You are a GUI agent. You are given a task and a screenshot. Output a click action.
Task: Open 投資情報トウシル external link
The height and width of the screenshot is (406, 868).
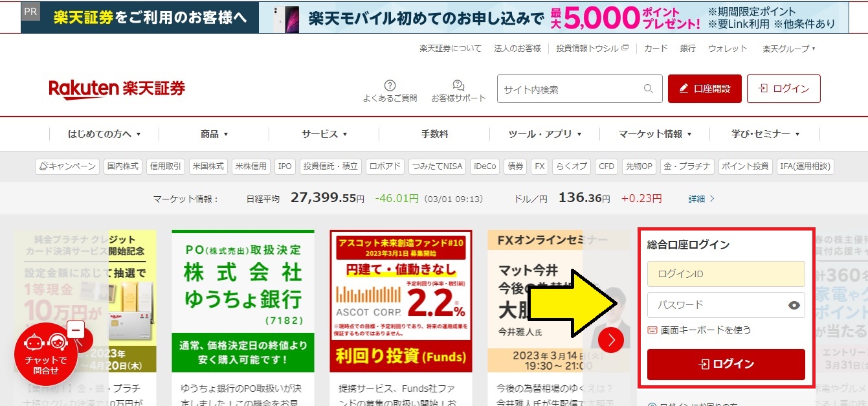tap(592, 49)
